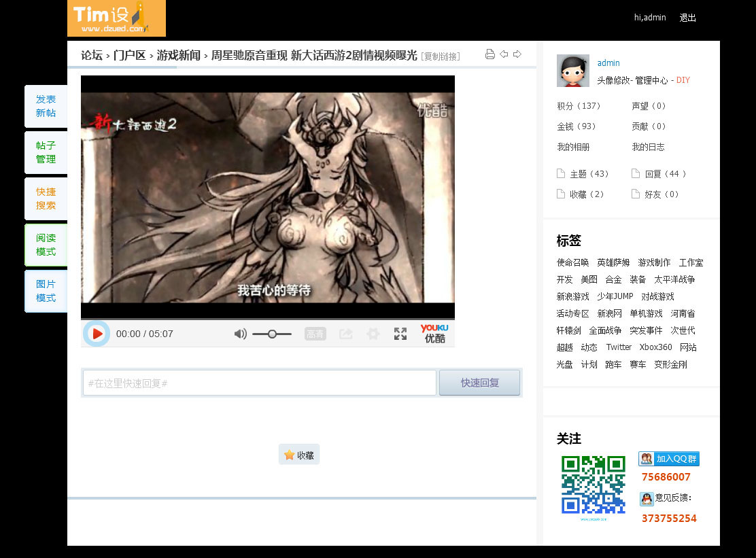
Task: Click the QQ number 75686007
Action: (666, 477)
